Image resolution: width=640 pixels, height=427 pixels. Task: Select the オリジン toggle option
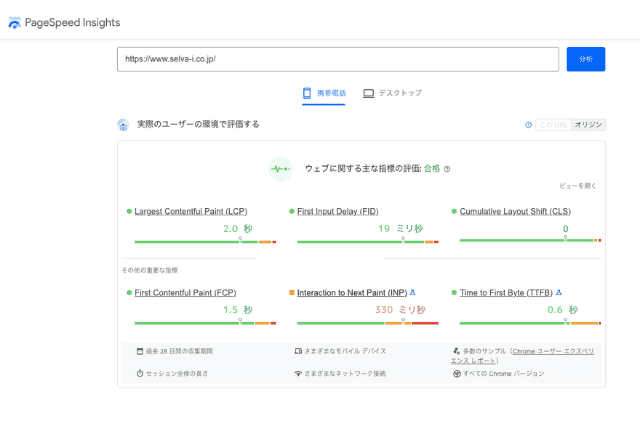[x=588, y=125]
